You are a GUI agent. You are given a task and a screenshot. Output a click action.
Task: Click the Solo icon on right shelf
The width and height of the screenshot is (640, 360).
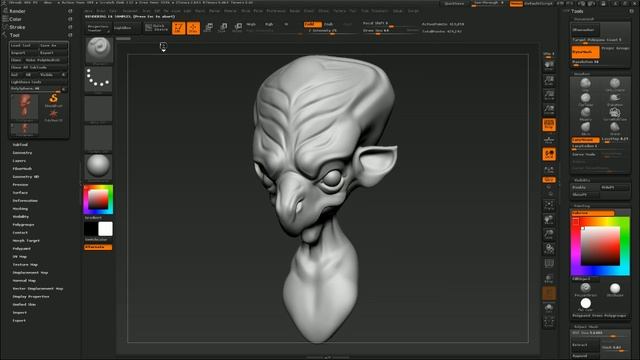549,307
